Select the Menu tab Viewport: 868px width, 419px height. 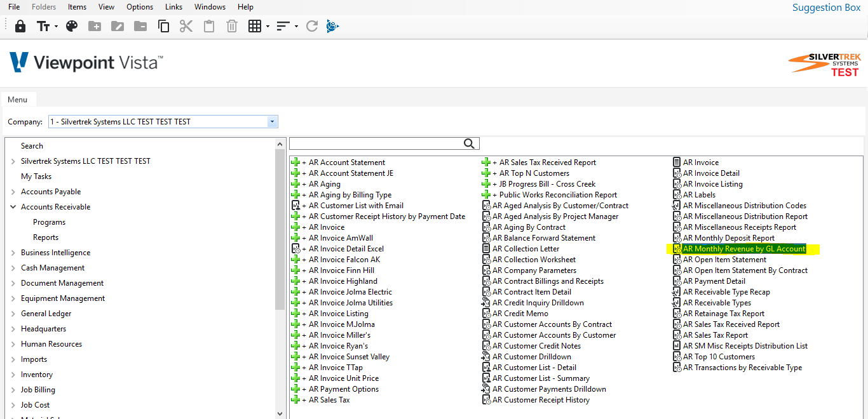[x=18, y=99]
